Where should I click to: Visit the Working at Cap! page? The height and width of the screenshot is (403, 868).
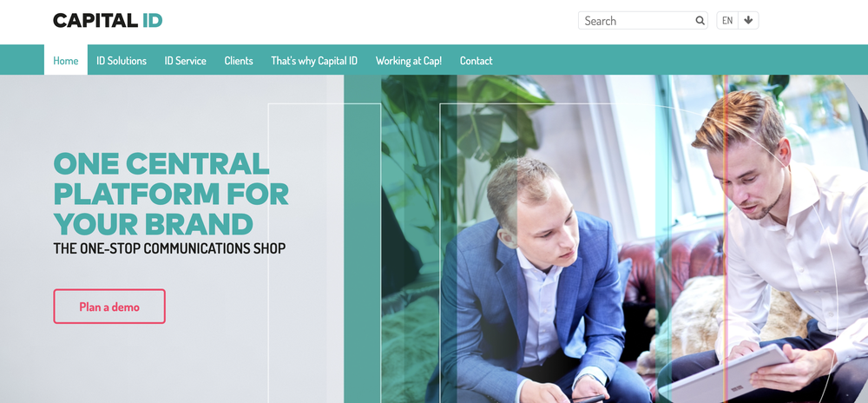(409, 60)
